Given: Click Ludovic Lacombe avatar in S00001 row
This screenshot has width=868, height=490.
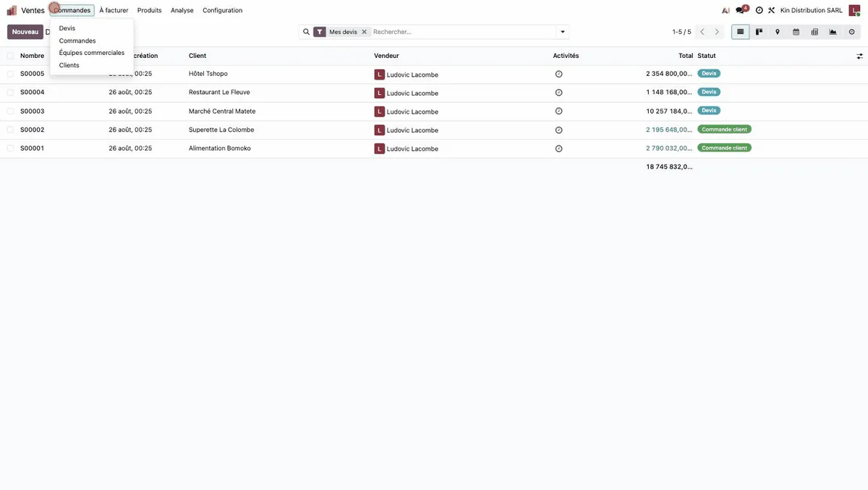Looking at the screenshot, I should (x=379, y=148).
